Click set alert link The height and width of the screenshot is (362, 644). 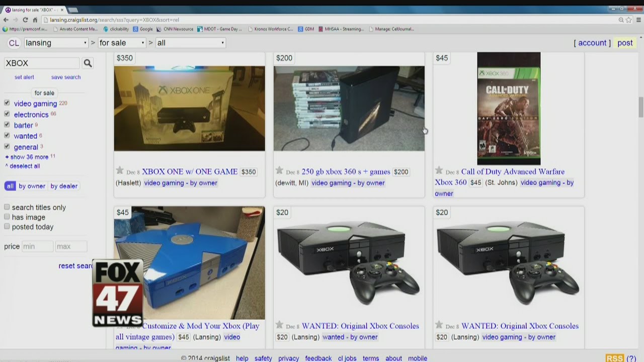[24, 77]
